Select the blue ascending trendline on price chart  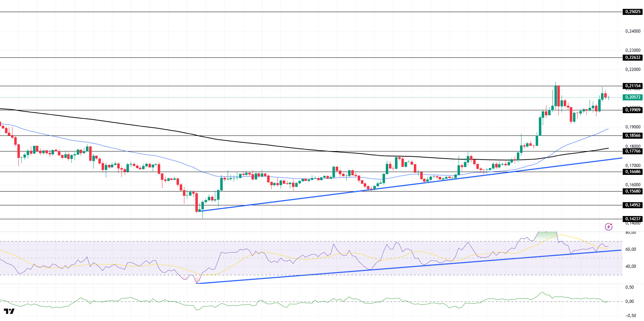tap(412, 184)
